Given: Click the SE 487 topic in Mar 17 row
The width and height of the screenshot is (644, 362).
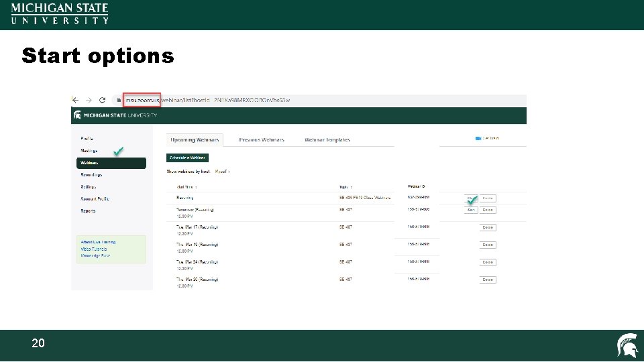Looking at the screenshot, I should 345,227.
